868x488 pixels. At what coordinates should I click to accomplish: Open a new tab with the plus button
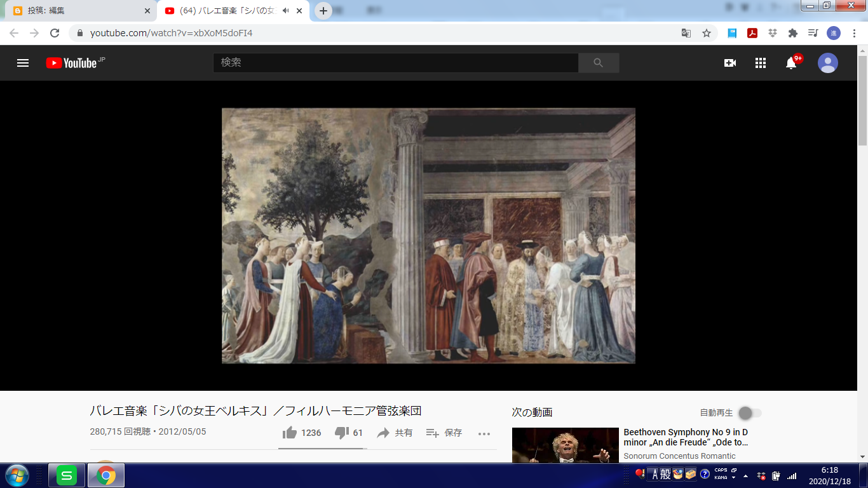tap(323, 11)
